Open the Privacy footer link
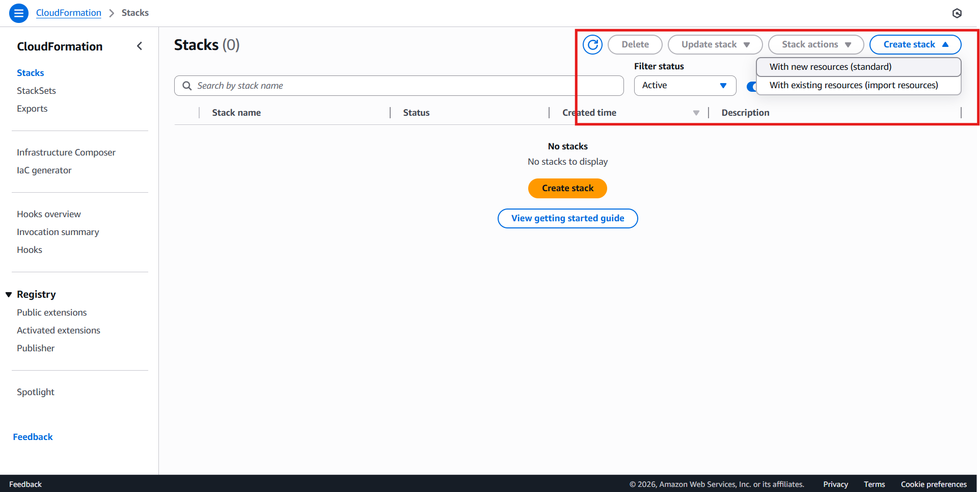980x492 pixels. [835, 484]
